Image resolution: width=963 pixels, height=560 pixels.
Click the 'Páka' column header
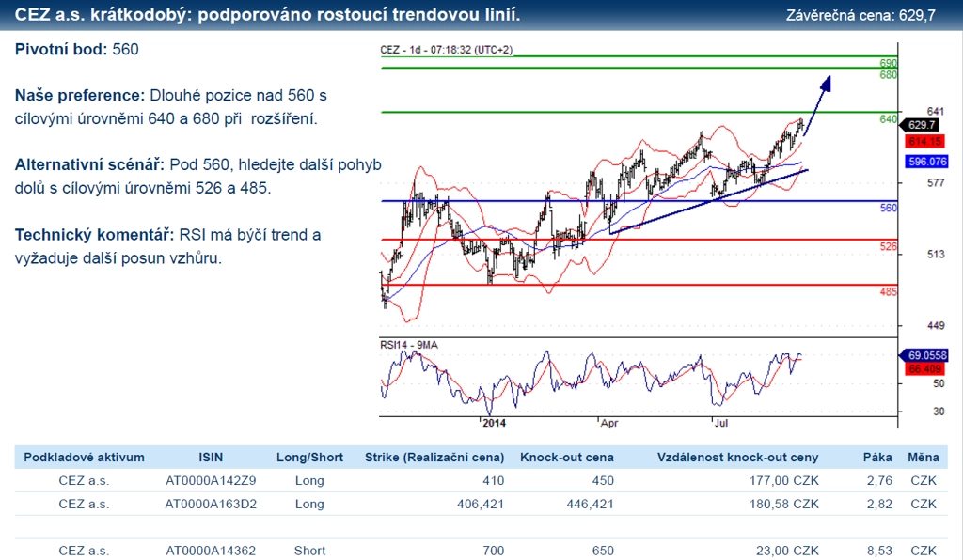pos(877,457)
